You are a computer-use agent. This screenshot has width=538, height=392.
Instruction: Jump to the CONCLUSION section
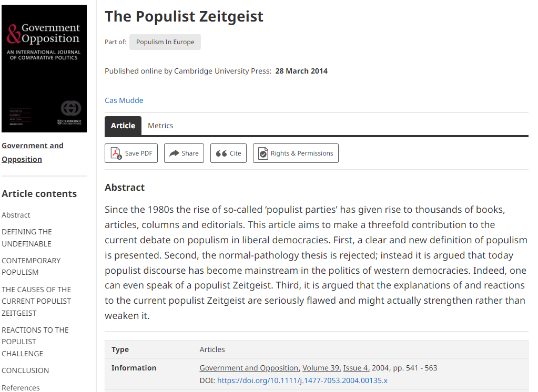25,370
